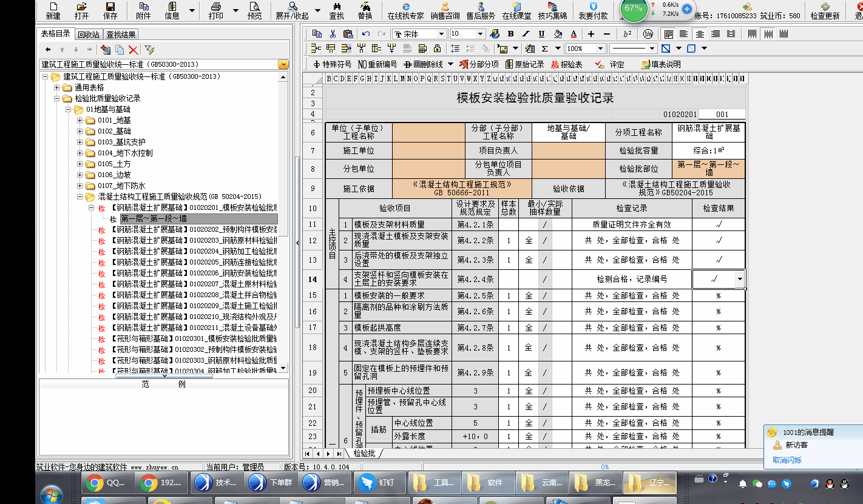Switch to the 查找结果 tab
The width and height of the screenshot is (863, 504).
coord(120,35)
